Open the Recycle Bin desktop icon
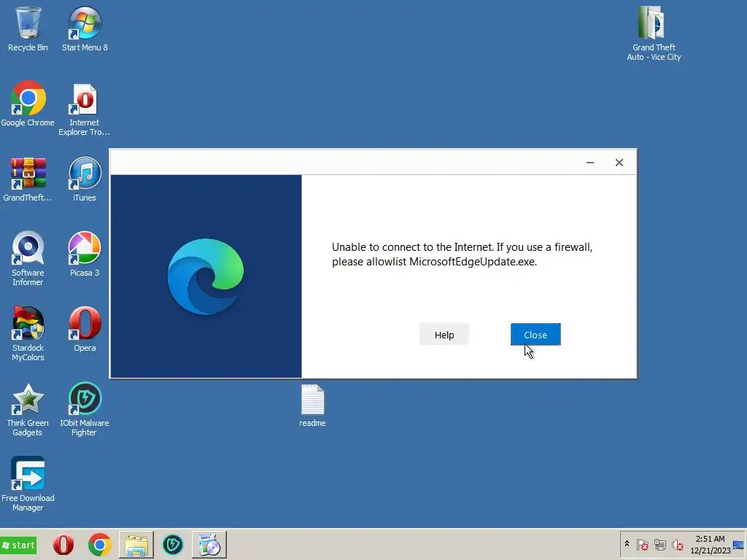The width and height of the screenshot is (747, 560). [28, 28]
